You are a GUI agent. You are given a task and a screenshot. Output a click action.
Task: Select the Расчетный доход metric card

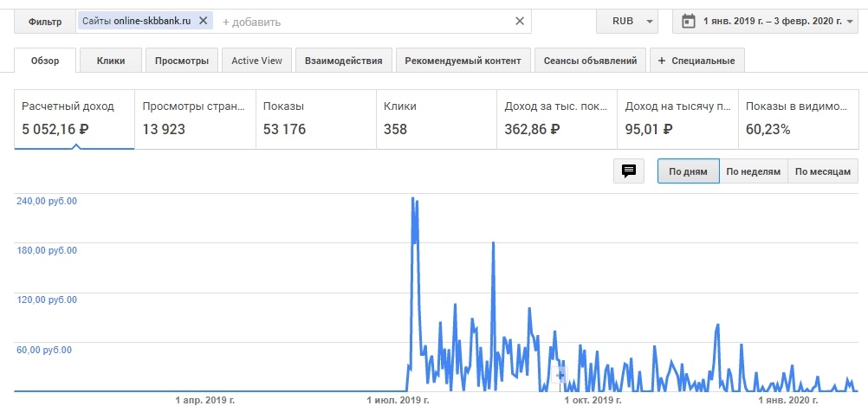[74, 119]
